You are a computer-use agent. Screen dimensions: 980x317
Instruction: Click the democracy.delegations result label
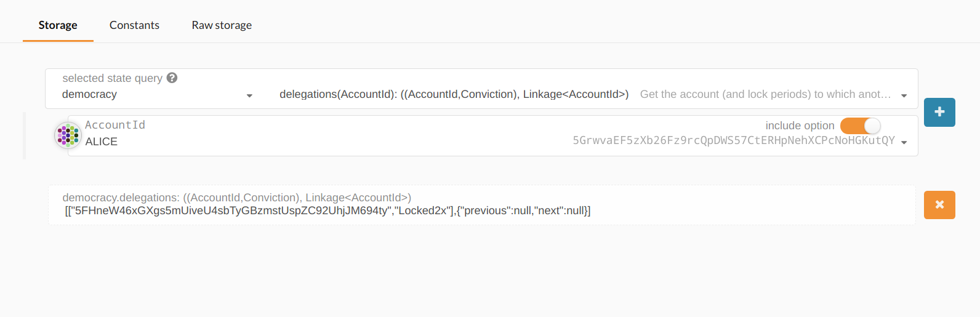tap(236, 198)
